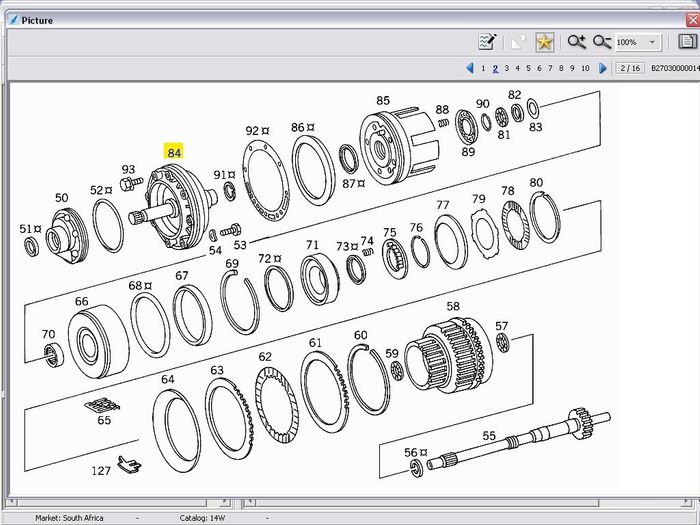
Task: Jump to picture page 5
Action: point(528,69)
